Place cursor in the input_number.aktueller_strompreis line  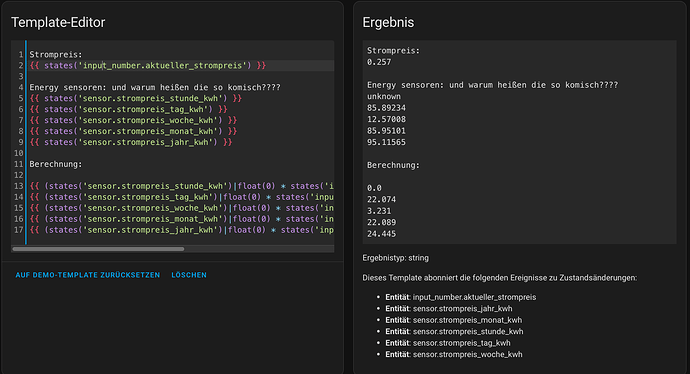click(x=148, y=66)
